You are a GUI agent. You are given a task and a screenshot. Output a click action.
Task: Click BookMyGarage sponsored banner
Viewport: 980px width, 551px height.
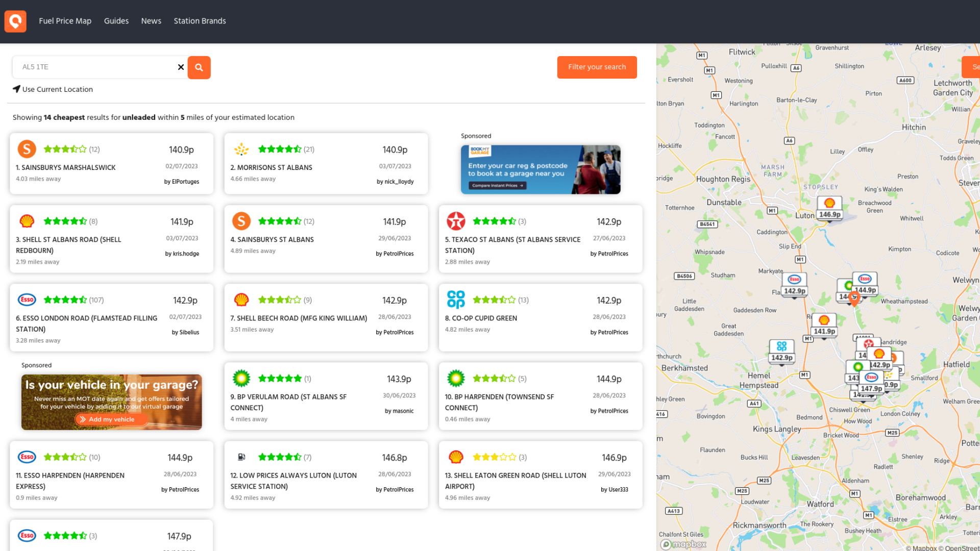[x=541, y=169]
